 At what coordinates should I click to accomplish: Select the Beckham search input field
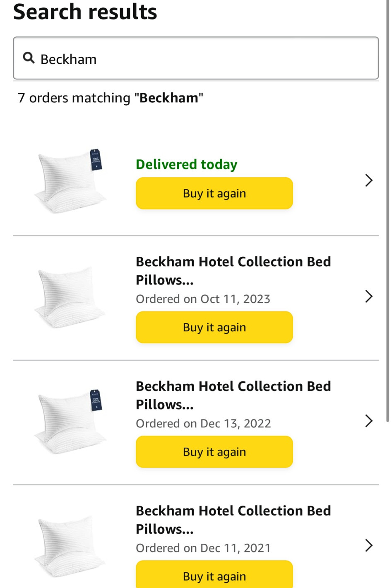[196, 58]
